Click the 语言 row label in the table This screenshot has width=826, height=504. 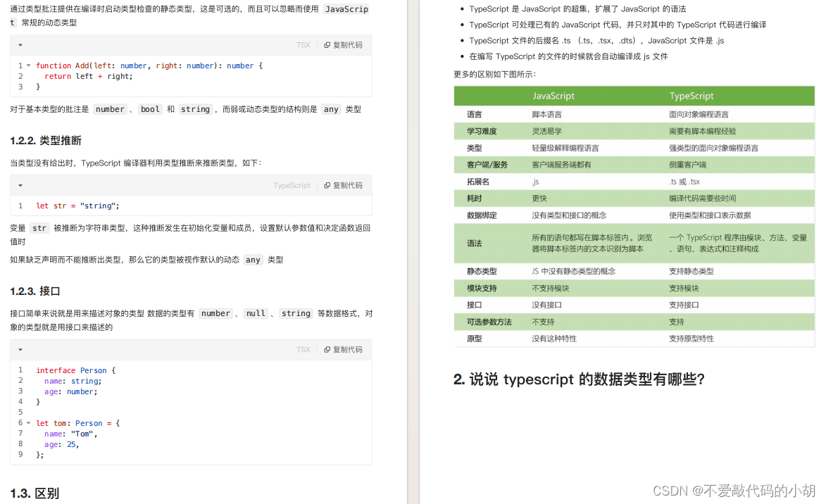(x=474, y=114)
